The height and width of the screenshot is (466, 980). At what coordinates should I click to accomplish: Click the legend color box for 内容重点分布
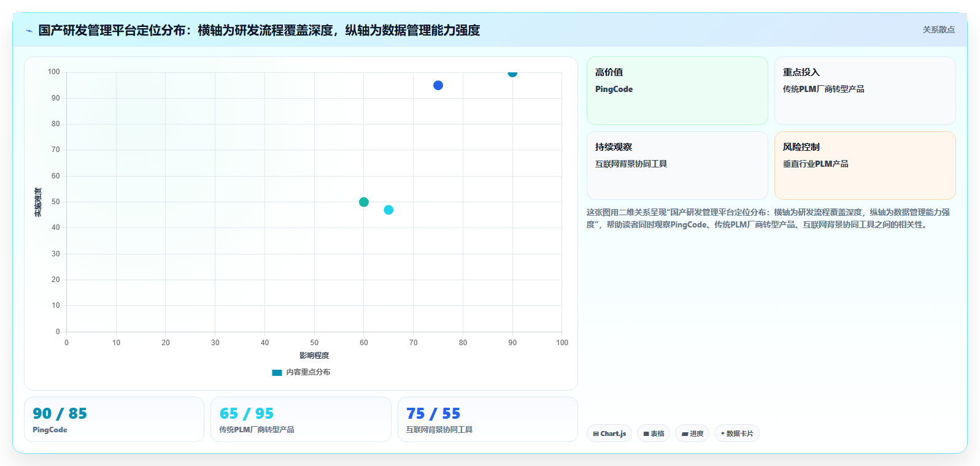point(277,372)
